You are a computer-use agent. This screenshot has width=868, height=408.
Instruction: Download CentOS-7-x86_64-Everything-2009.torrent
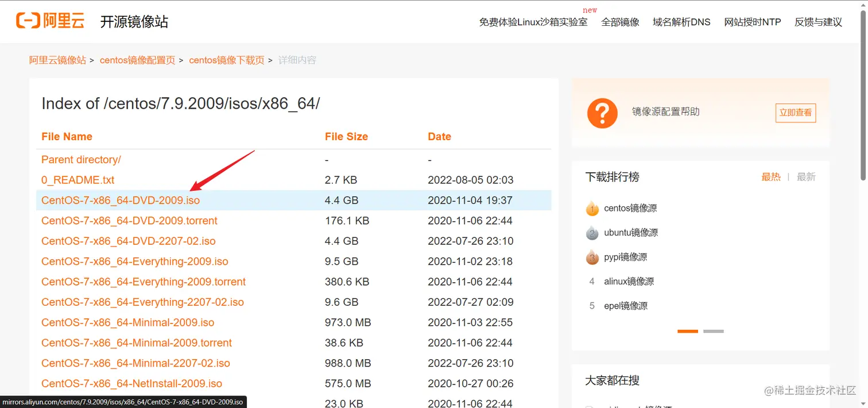point(144,282)
